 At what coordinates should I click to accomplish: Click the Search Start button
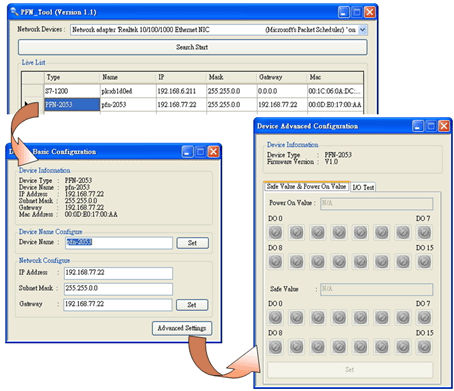193,47
